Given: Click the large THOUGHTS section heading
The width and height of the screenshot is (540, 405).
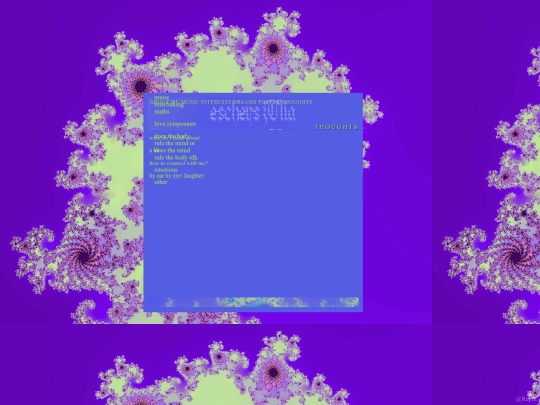Looking at the screenshot, I should (x=336, y=127).
